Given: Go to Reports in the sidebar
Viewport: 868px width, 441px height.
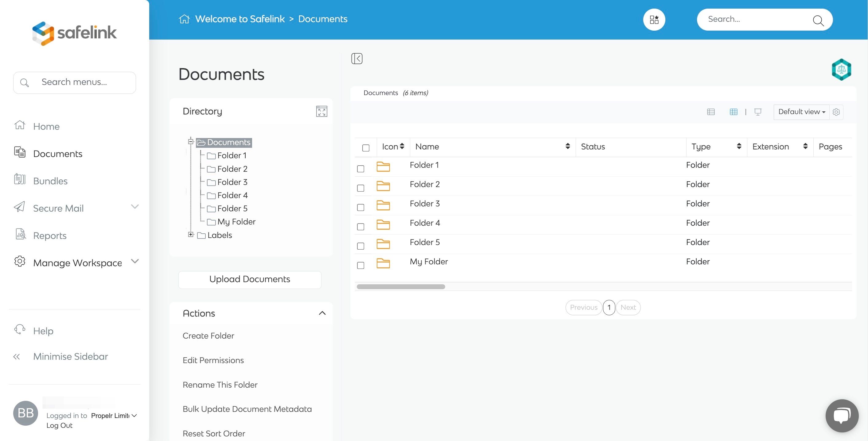Looking at the screenshot, I should tap(50, 236).
